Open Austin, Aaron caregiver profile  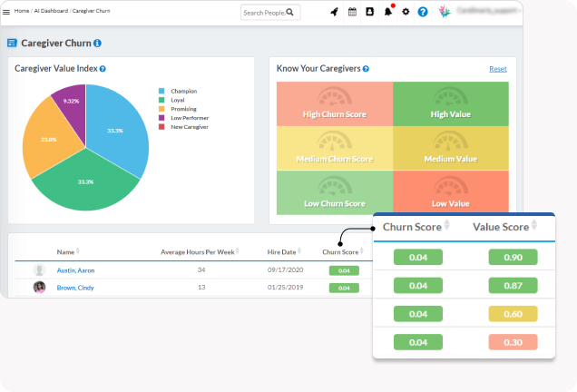point(75,270)
